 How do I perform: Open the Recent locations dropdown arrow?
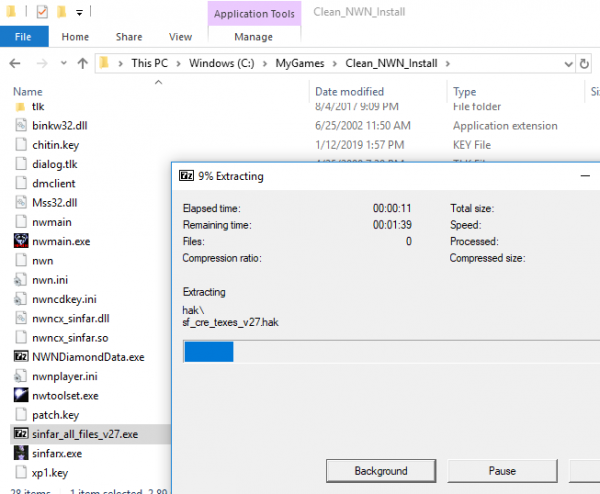[64, 63]
